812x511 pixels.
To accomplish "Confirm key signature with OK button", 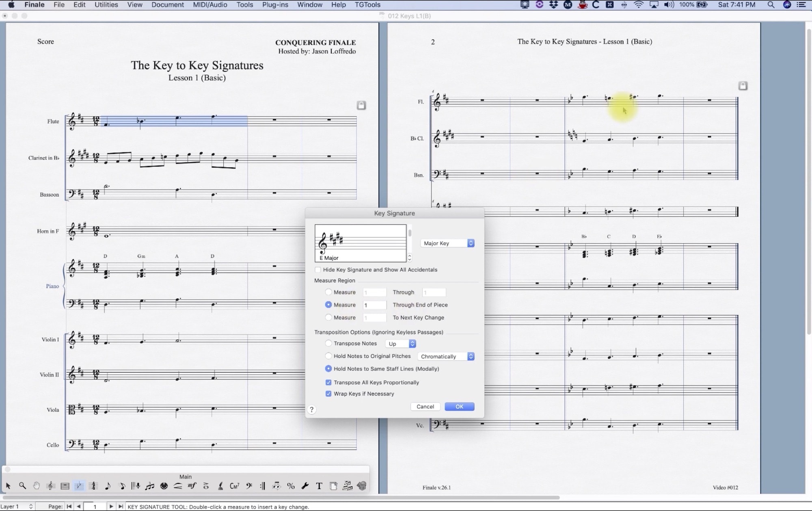I will tap(459, 407).
